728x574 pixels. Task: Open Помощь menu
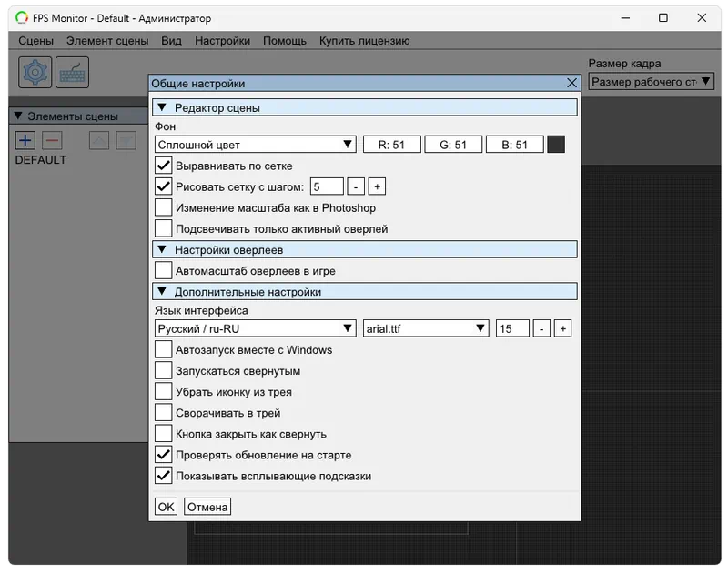[285, 41]
